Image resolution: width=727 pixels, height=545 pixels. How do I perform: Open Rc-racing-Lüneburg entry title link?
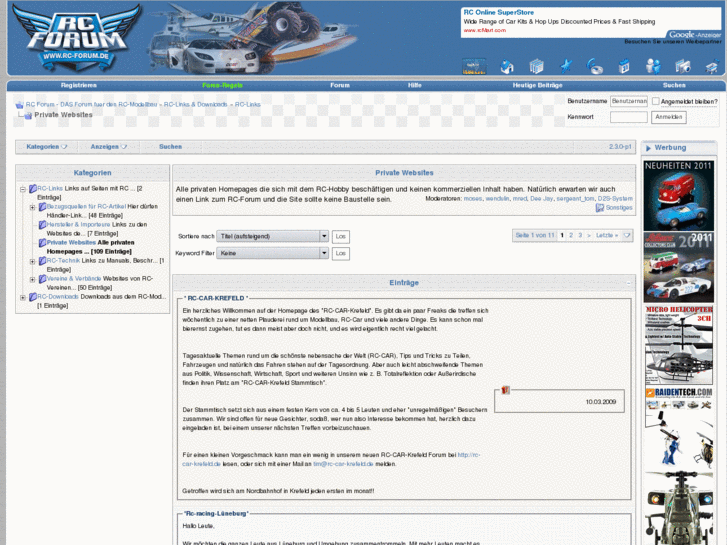coord(216,514)
